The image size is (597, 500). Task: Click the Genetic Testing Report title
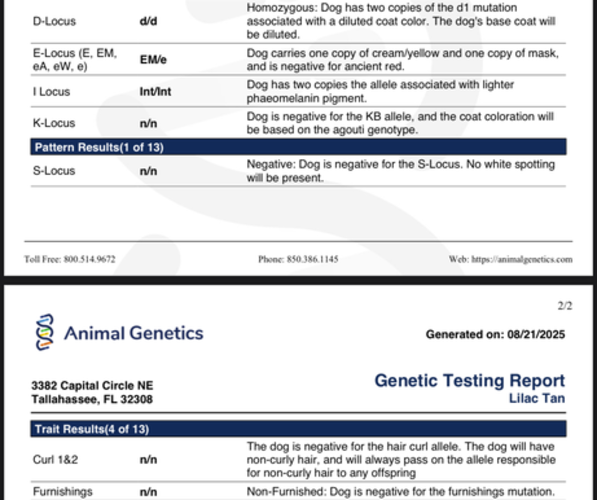[x=470, y=381]
